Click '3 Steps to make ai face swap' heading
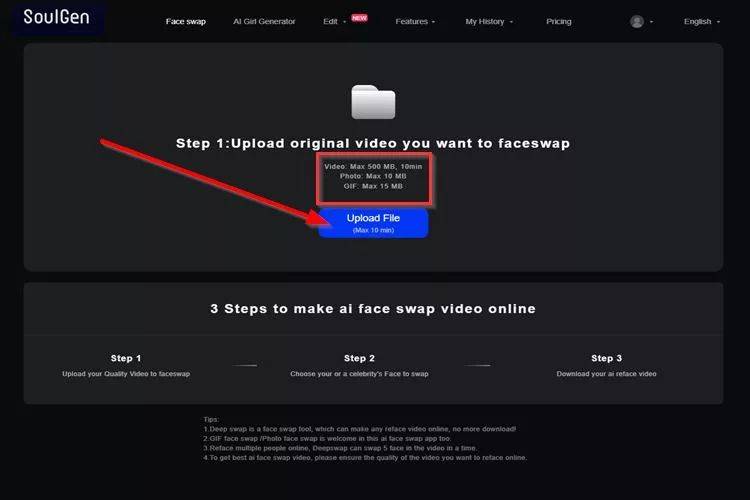750x500 pixels. click(373, 309)
